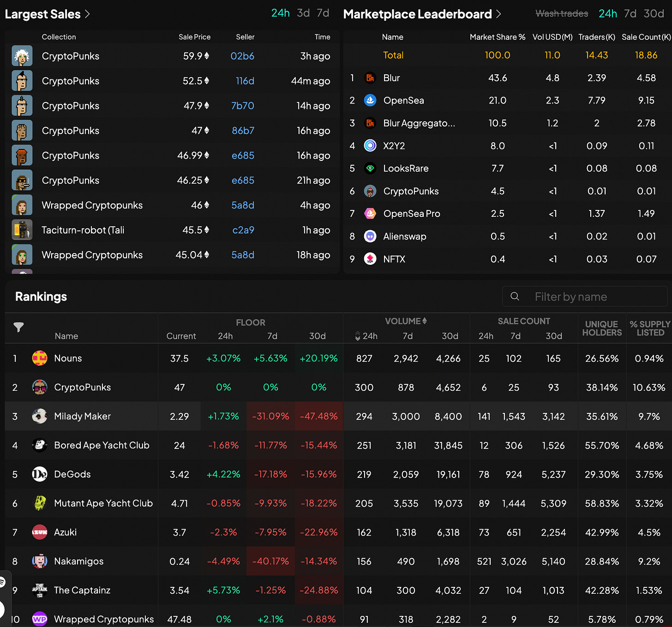Click Nakamigos 7d floor change -40.17%
This screenshot has height=627, width=672.
[x=270, y=561]
